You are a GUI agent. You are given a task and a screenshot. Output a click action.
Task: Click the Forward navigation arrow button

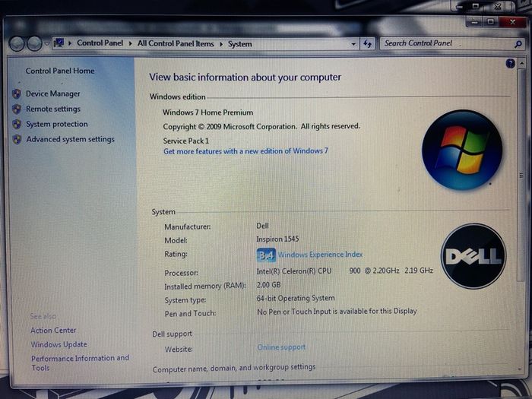tap(34, 44)
